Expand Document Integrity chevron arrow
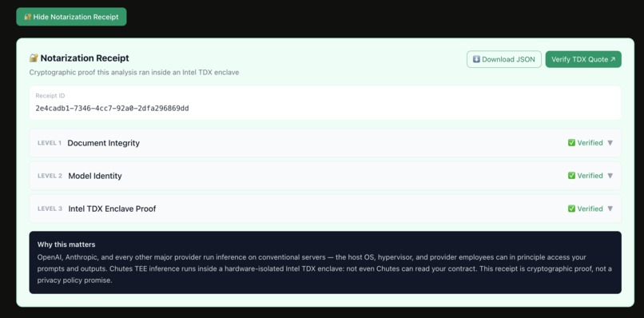Image resolution: width=644 pixels, height=318 pixels. coord(610,143)
